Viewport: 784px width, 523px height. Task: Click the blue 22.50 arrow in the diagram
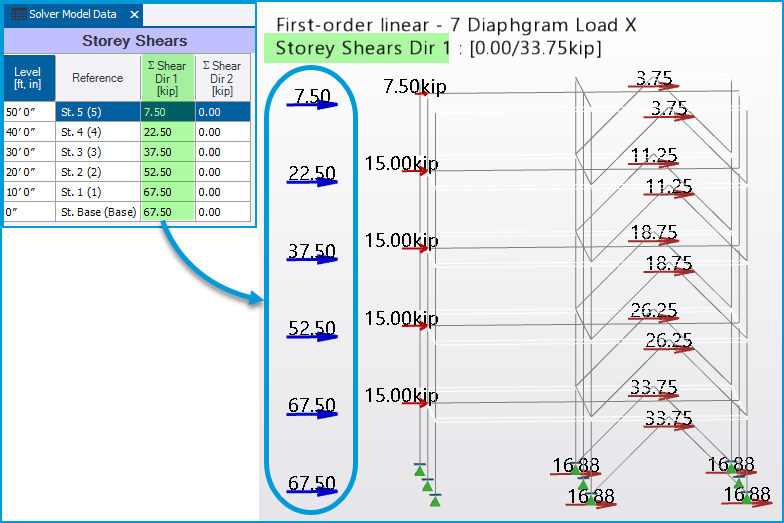pyautogui.click(x=311, y=181)
